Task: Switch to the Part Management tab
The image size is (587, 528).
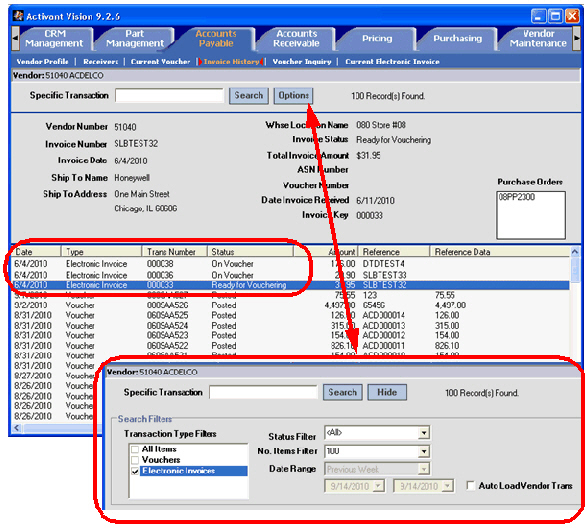Action: tap(135, 39)
